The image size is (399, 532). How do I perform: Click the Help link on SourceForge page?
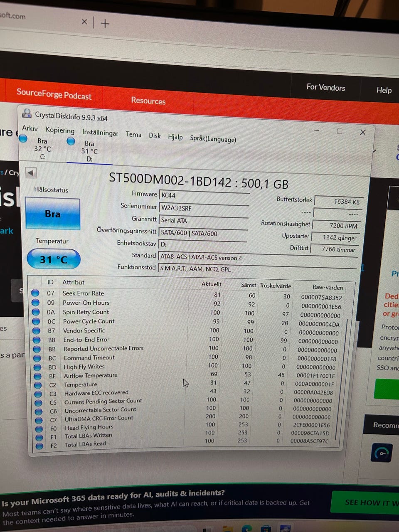click(384, 90)
